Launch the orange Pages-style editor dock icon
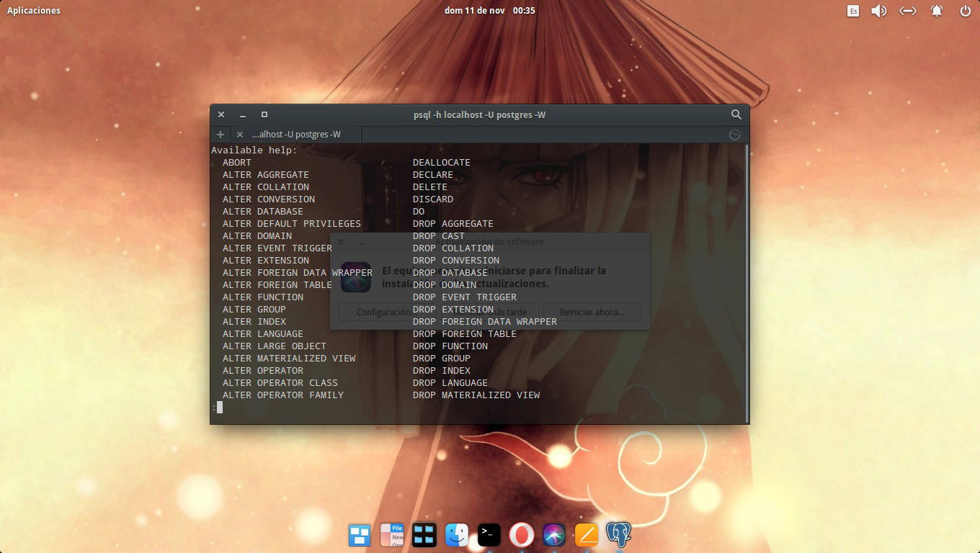This screenshot has width=980, height=553. tap(587, 535)
